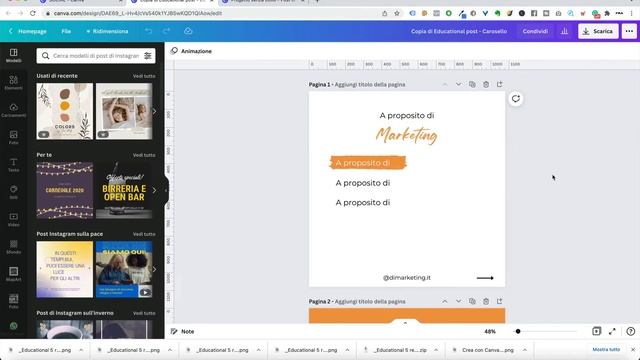Screen dimensions: 640x360
Task: Open the Elementi sidebar tab
Action: coord(13,82)
